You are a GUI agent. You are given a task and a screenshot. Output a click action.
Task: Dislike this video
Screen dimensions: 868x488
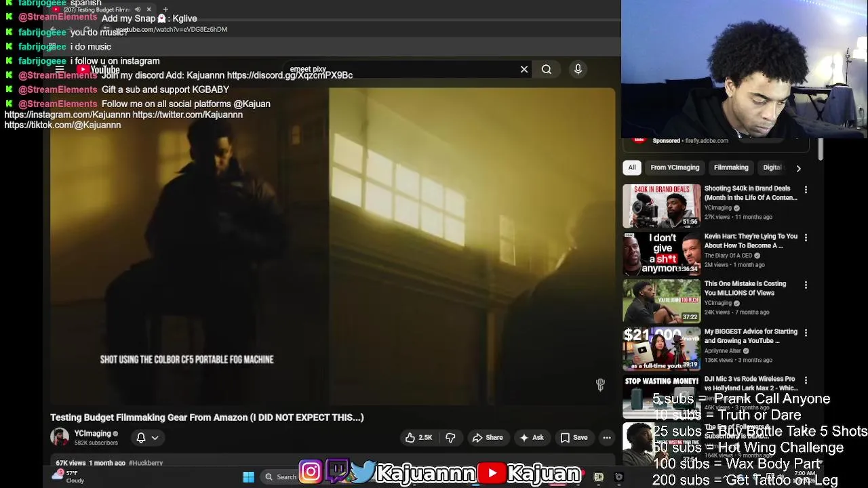click(450, 438)
